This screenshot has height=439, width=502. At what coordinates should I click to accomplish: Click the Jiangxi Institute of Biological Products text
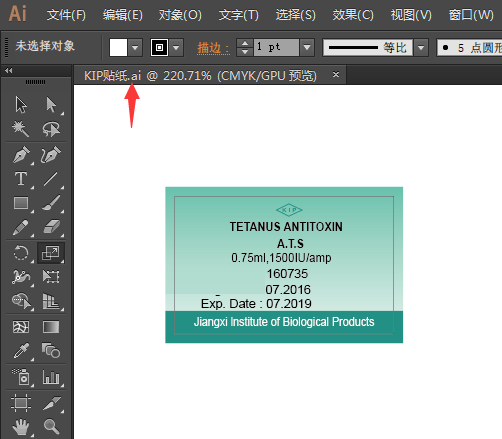point(284,322)
